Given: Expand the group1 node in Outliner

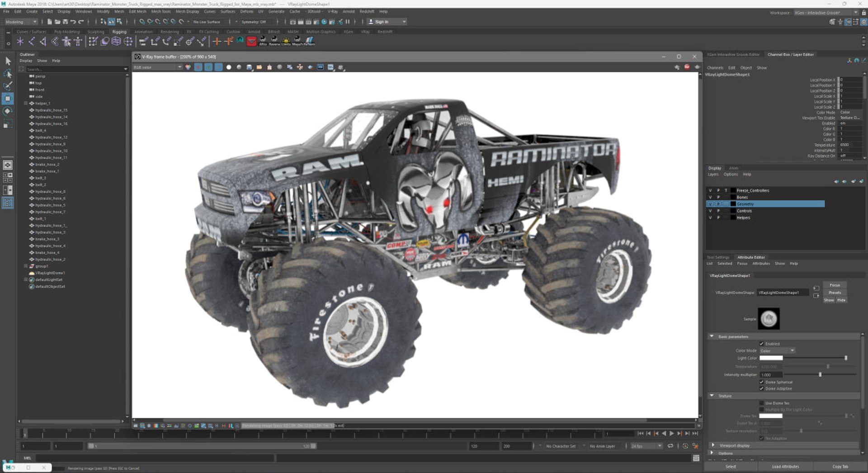Looking at the screenshot, I should 26,266.
